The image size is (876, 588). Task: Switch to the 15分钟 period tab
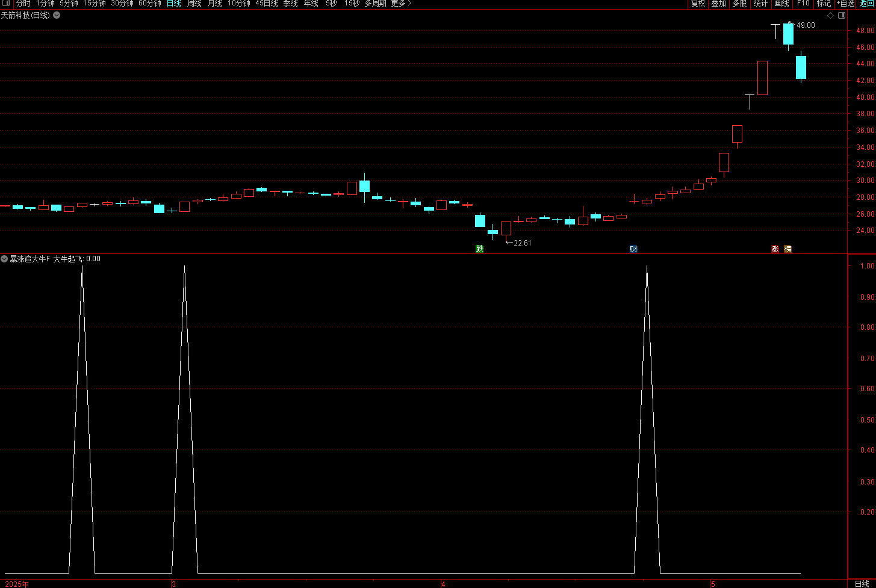click(95, 4)
